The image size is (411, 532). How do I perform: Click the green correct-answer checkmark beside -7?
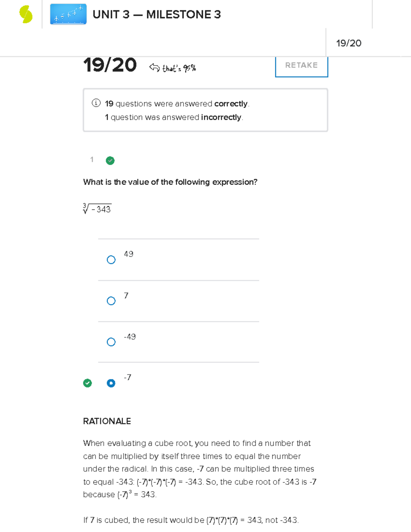pyautogui.click(x=87, y=383)
